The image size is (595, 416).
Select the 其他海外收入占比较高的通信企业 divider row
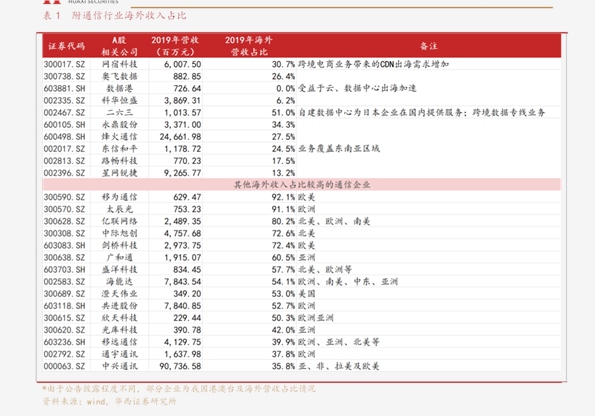[x=302, y=185]
